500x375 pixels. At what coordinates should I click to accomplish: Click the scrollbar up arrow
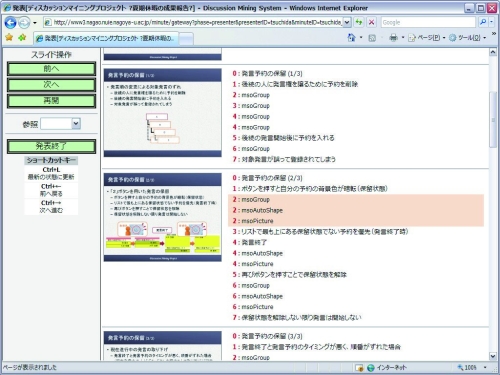click(x=493, y=52)
